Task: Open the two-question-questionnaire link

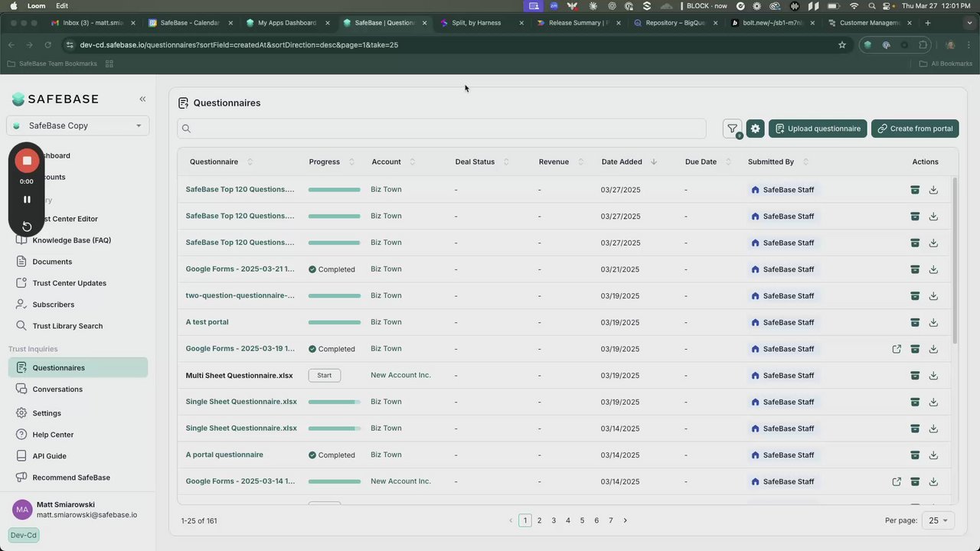Action: point(240,295)
